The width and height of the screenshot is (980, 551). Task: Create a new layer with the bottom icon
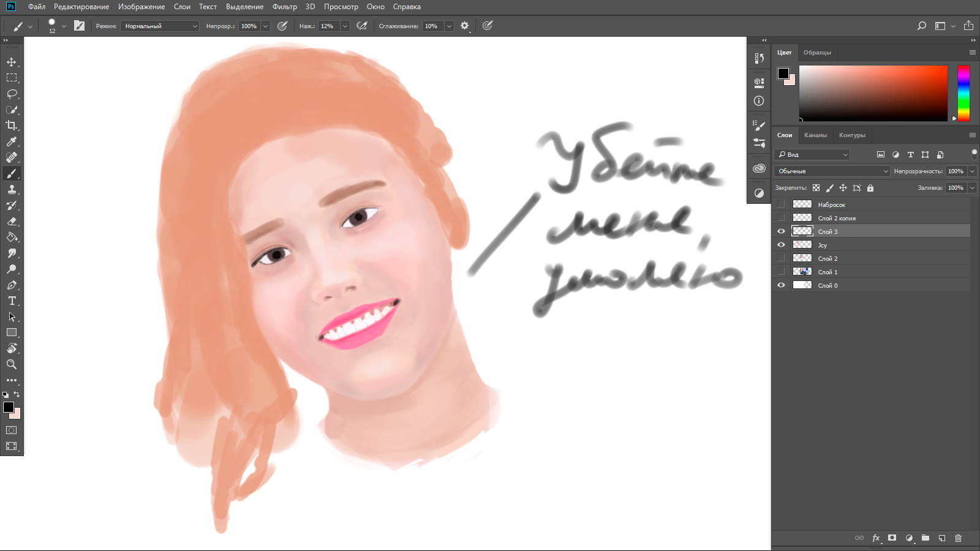[x=942, y=538]
